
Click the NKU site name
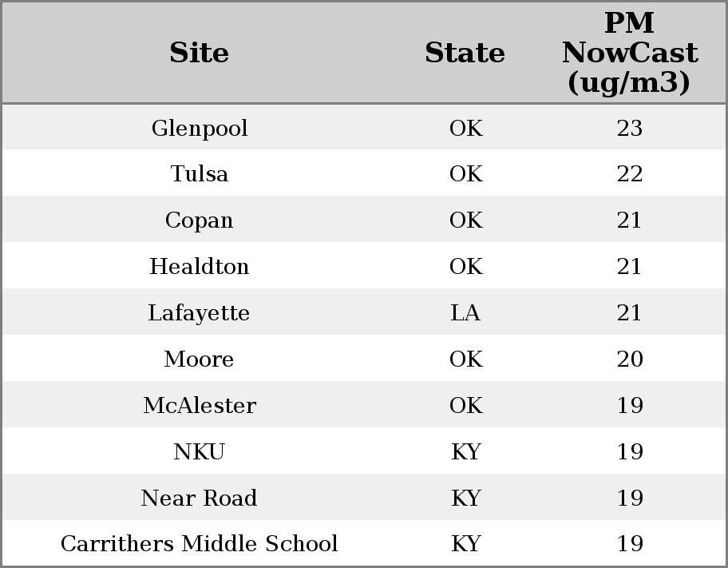200,451
